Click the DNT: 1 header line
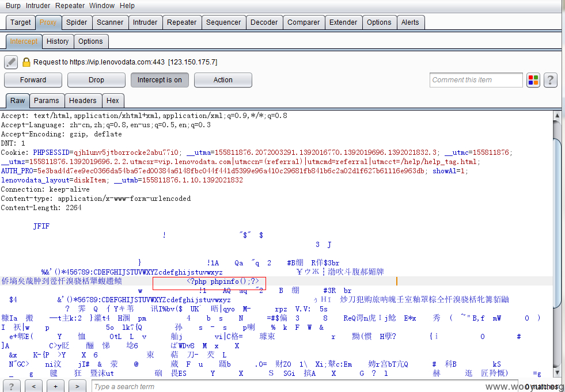This screenshot has width=565, height=392. [13, 143]
